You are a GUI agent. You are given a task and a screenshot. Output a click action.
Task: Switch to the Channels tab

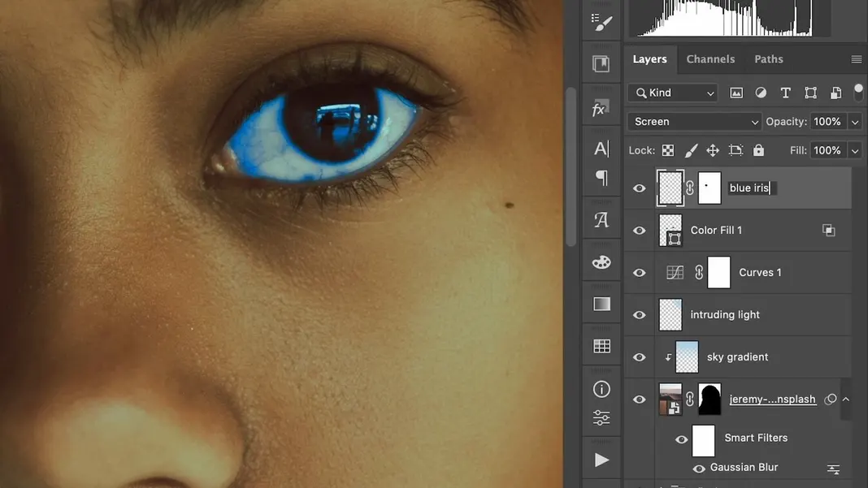[x=711, y=59]
